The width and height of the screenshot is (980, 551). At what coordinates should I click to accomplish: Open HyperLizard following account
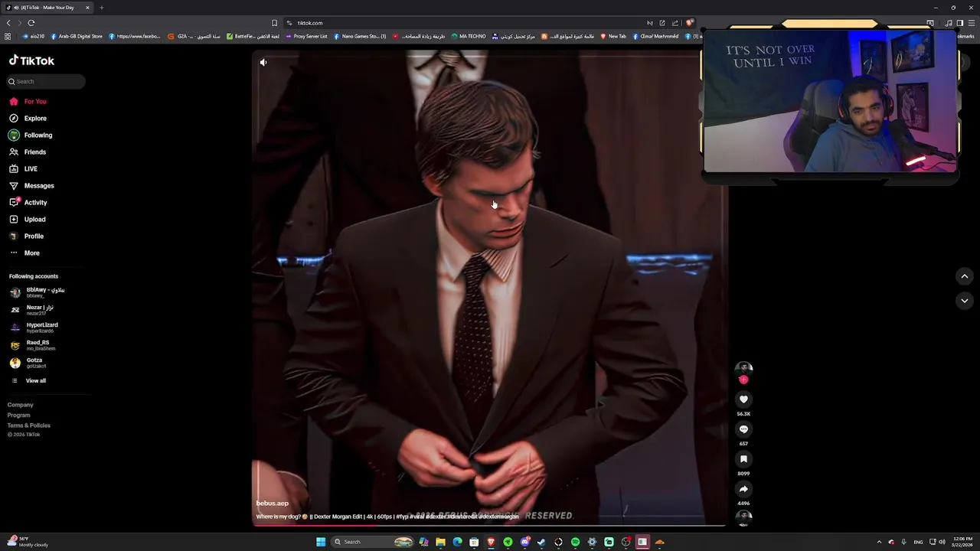(34, 328)
